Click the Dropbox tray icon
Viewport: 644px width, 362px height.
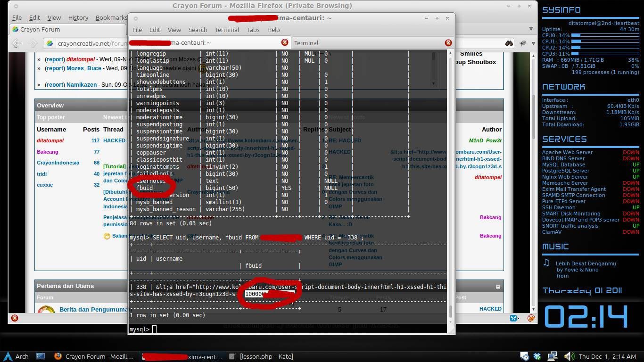(538, 356)
